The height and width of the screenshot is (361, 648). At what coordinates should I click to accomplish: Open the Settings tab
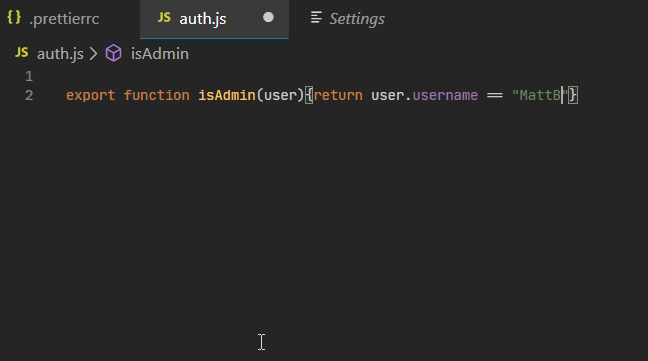(x=347, y=19)
